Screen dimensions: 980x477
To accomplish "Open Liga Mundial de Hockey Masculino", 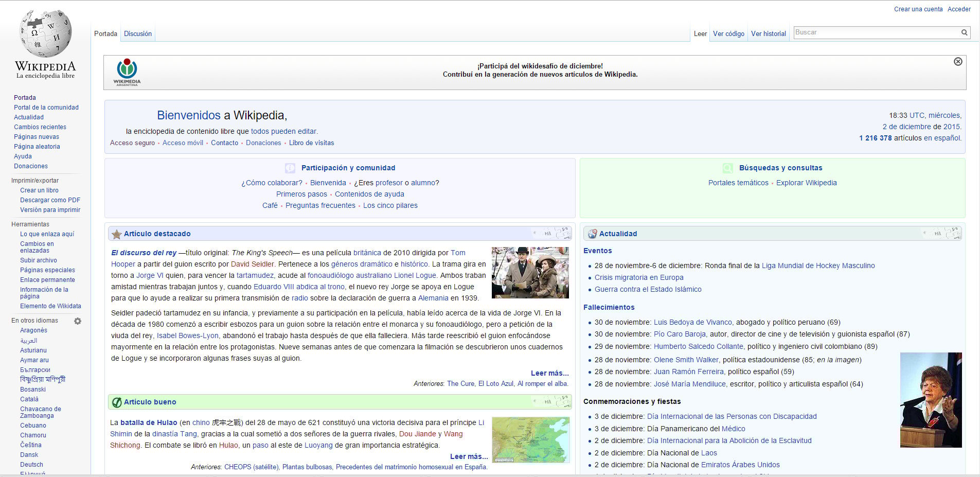I will coord(818,266).
